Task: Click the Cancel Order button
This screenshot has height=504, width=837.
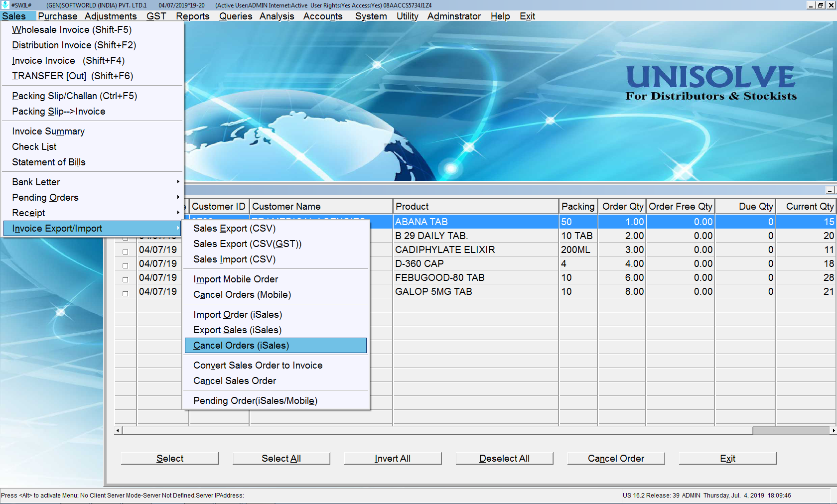Action: (616, 458)
